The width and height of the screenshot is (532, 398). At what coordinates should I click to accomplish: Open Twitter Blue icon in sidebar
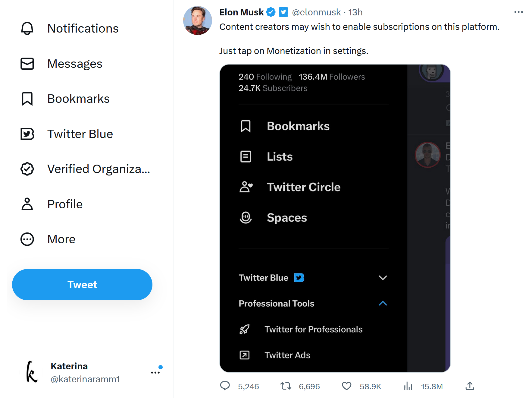click(27, 134)
